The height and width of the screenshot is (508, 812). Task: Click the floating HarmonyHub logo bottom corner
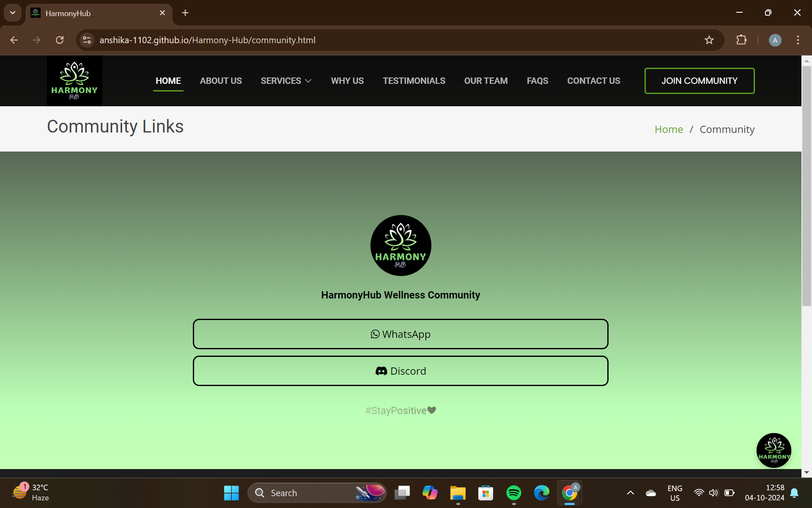coord(774,450)
